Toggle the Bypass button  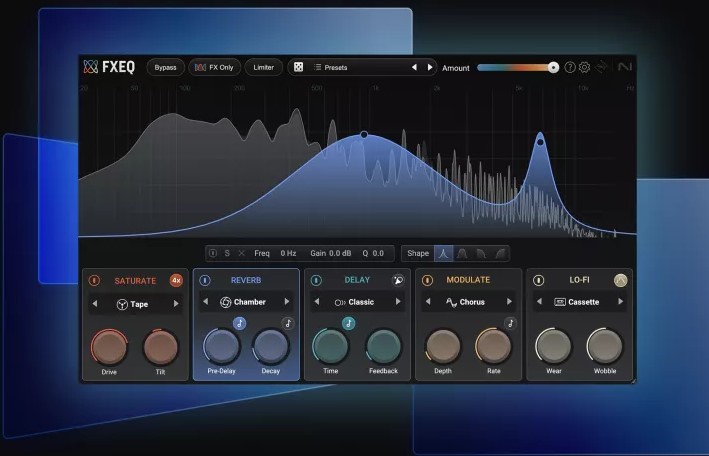(165, 67)
